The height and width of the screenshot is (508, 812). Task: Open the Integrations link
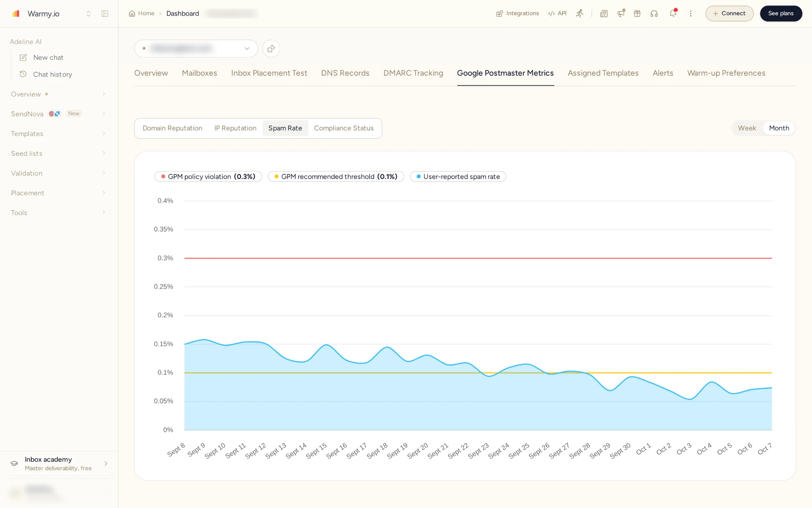click(x=518, y=14)
